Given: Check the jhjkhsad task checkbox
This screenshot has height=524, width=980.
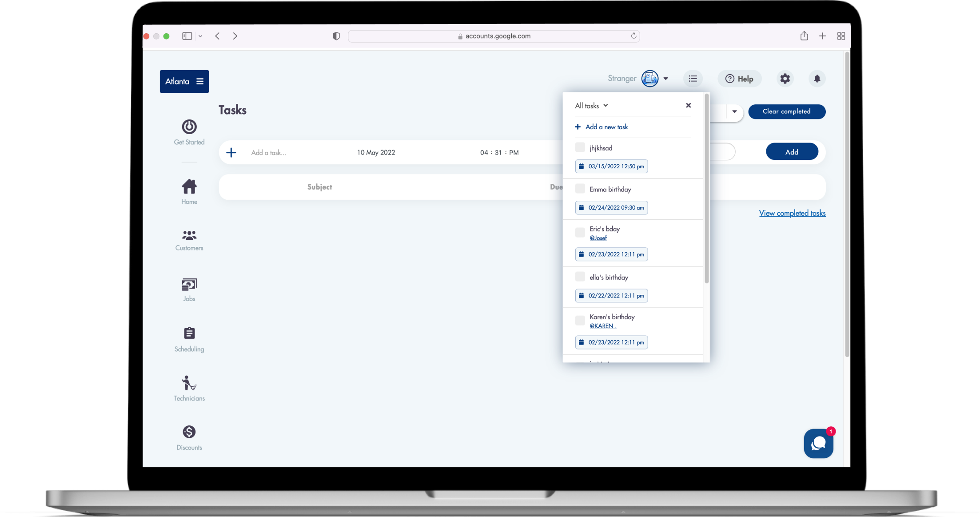Looking at the screenshot, I should pyautogui.click(x=580, y=147).
